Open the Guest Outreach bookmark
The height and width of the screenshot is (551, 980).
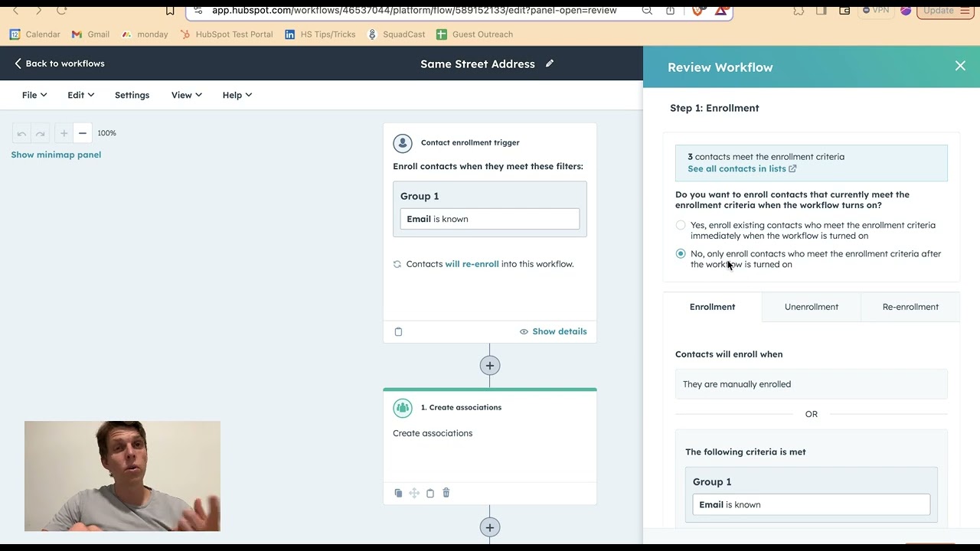475,34
